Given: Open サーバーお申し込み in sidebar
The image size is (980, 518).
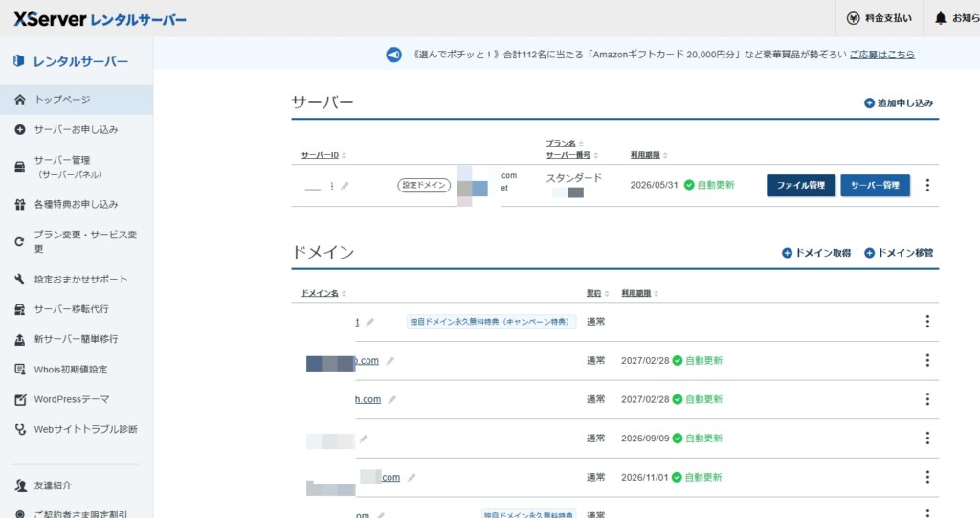Looking at the screenshot, I should click(x=77, y=129).
